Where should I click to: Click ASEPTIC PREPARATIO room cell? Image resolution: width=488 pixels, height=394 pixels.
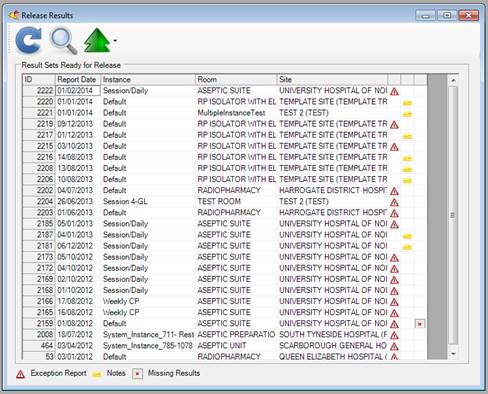pos(236,334)
